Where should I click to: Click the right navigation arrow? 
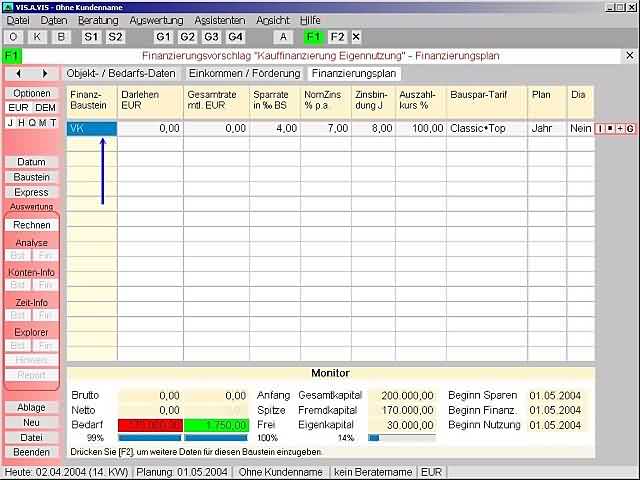click(x=45, y=73)
